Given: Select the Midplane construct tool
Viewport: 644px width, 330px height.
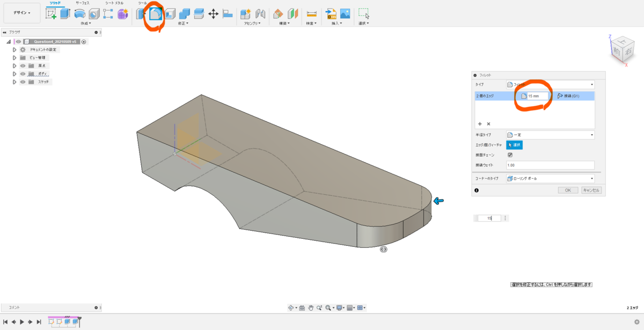Looking at the screenshot, I should click(x=292, y=14).
